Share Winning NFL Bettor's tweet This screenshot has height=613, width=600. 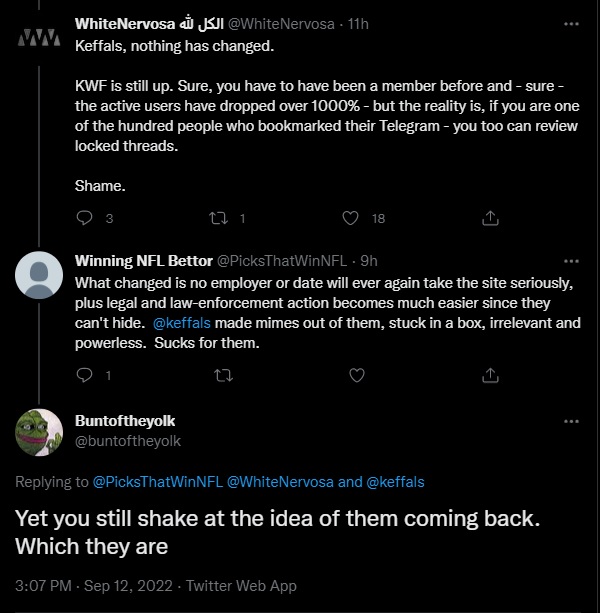coord(490,375)
